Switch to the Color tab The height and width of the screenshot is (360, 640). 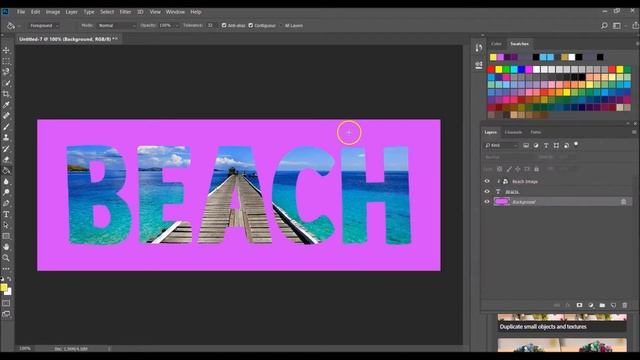(x=496, y=44)
